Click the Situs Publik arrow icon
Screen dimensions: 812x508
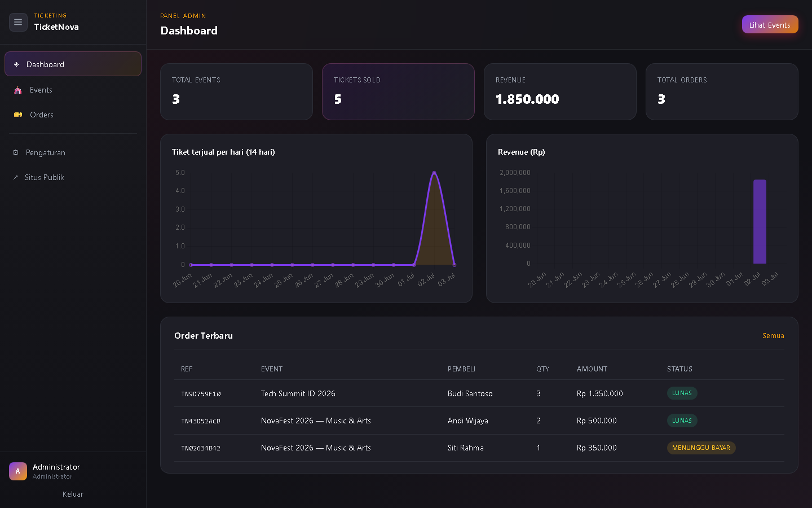(15, 177)
